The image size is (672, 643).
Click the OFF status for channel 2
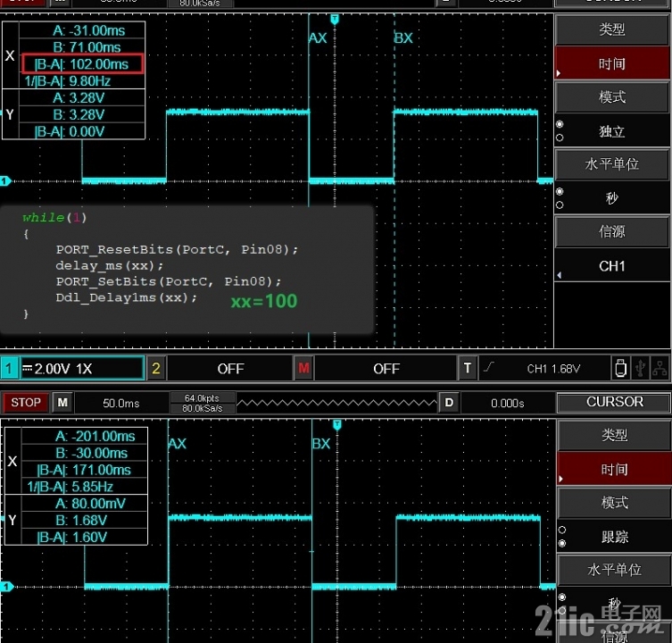click(230, 369)
